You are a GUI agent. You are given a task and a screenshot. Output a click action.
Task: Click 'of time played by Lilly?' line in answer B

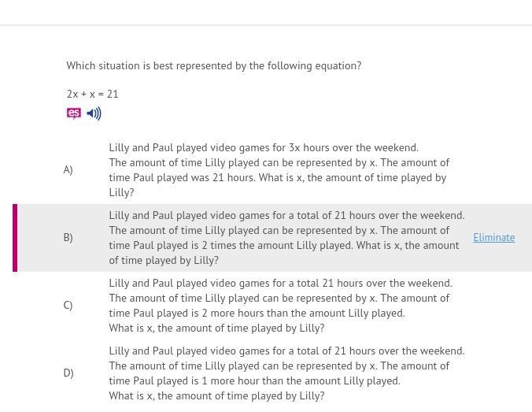tap(164, 261)
